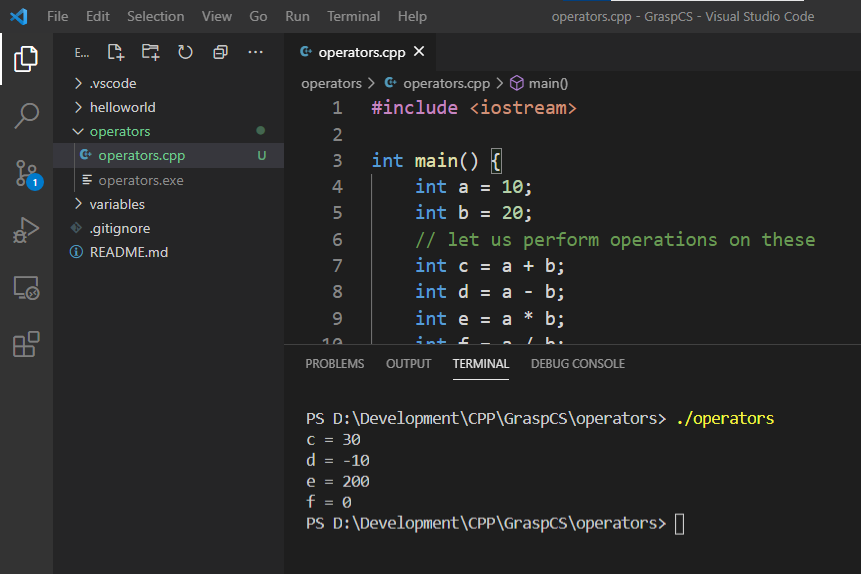Create a new folder in Explorer
The image size is (861, 574).
point(150,52)
